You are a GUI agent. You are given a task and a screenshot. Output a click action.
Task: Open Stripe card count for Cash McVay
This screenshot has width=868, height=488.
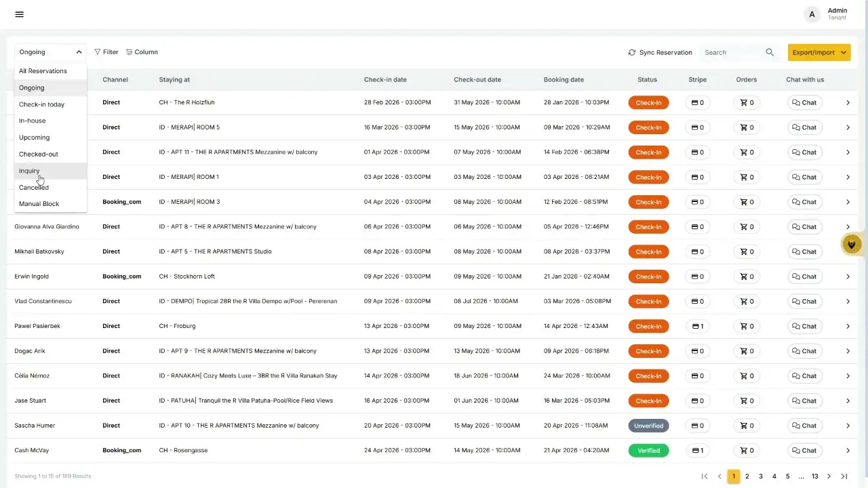point(697,451)
